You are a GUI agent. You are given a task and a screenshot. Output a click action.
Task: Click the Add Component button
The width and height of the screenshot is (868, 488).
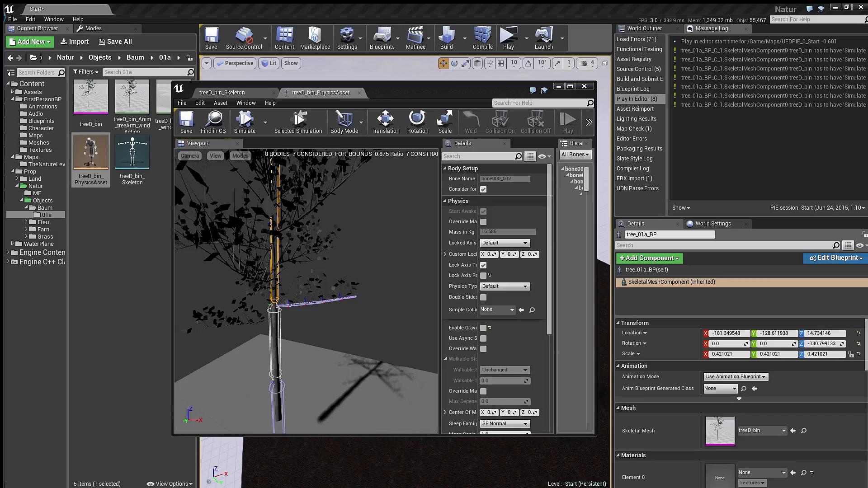tap(649, 258)
